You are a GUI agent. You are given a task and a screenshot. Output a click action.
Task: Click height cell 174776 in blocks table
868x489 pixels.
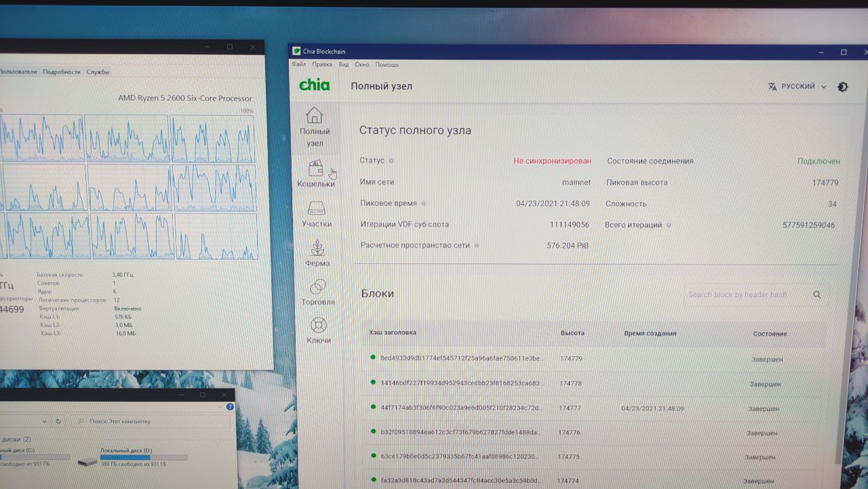tap(569, 432)
